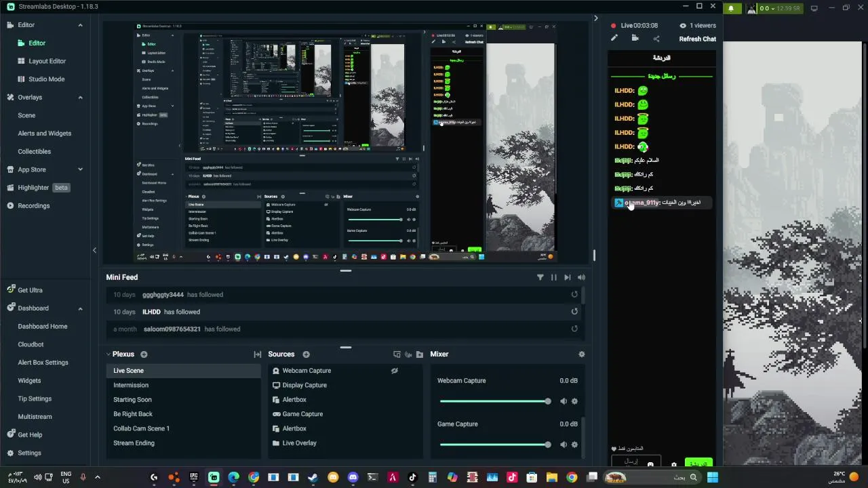Screen dimensions: 868x488
Task: Collapse the Dashboard section chevron
Action: (80, 308)
